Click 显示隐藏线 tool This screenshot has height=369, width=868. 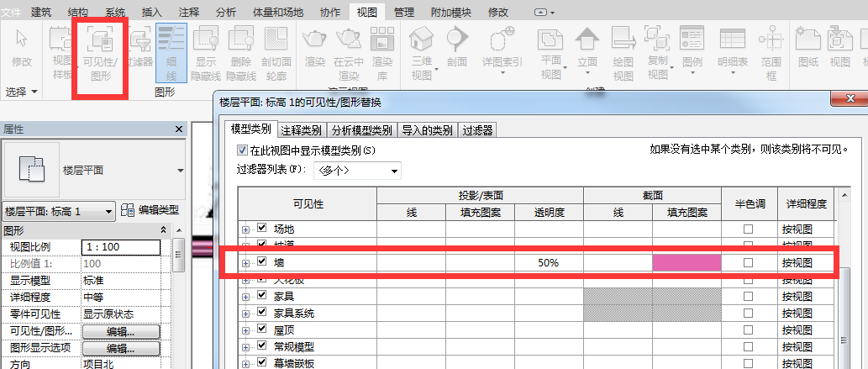coord(206,53)
